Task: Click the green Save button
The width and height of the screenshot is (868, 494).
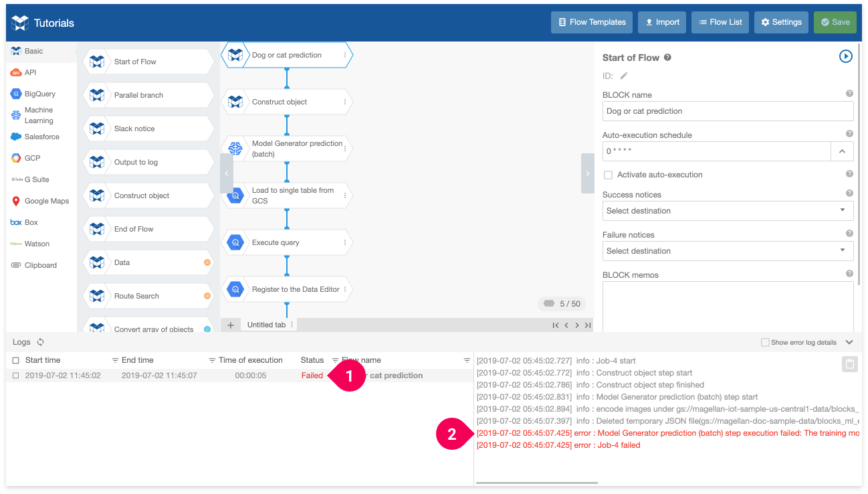Action: 835,22
